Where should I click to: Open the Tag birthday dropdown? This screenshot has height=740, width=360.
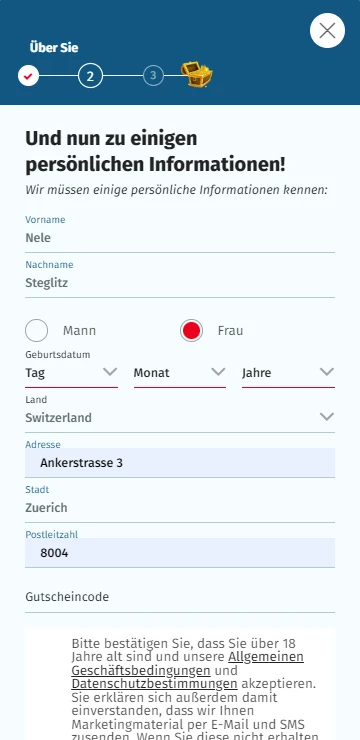point(71,373)
